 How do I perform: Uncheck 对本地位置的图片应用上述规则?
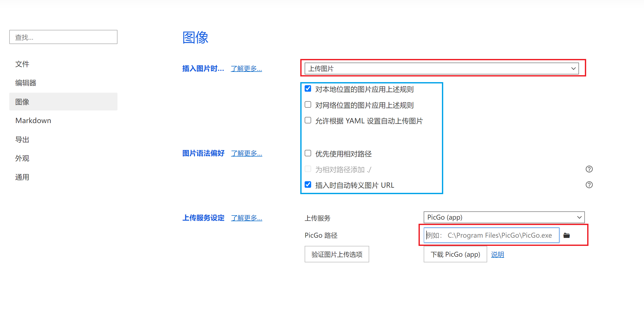point(308,89)
